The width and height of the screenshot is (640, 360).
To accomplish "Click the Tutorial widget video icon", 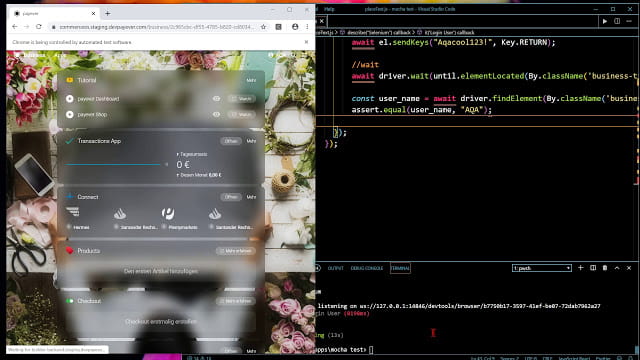I will (x=69, y=80).
